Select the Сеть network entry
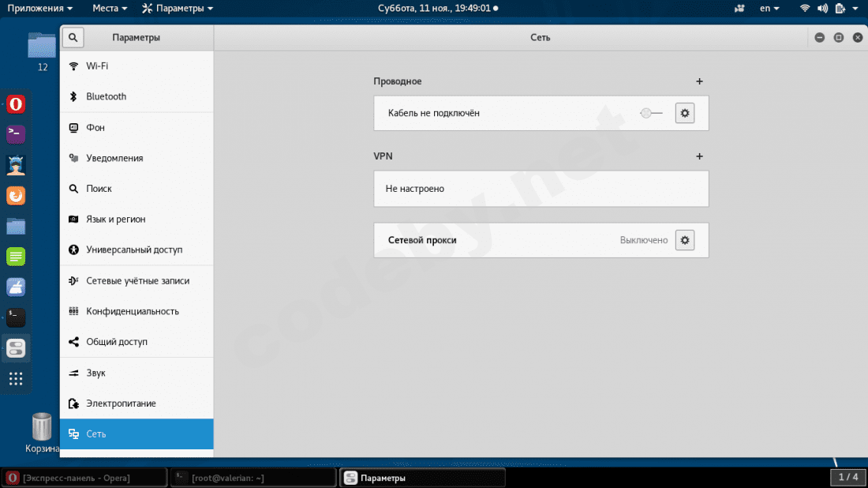 [x=137, y=434]
